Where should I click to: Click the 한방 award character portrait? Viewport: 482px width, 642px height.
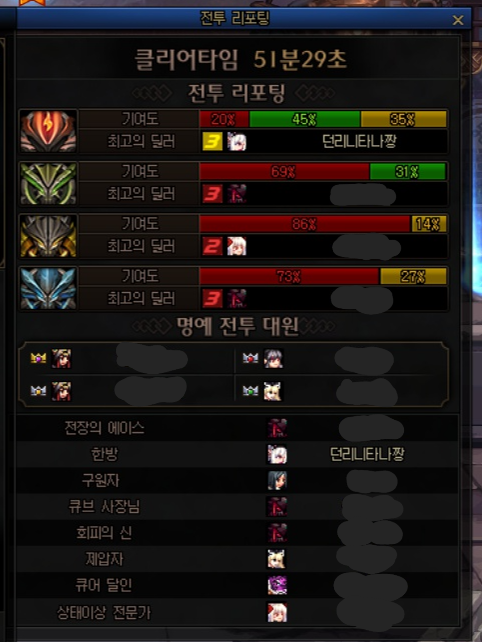(x=277, y=454)
